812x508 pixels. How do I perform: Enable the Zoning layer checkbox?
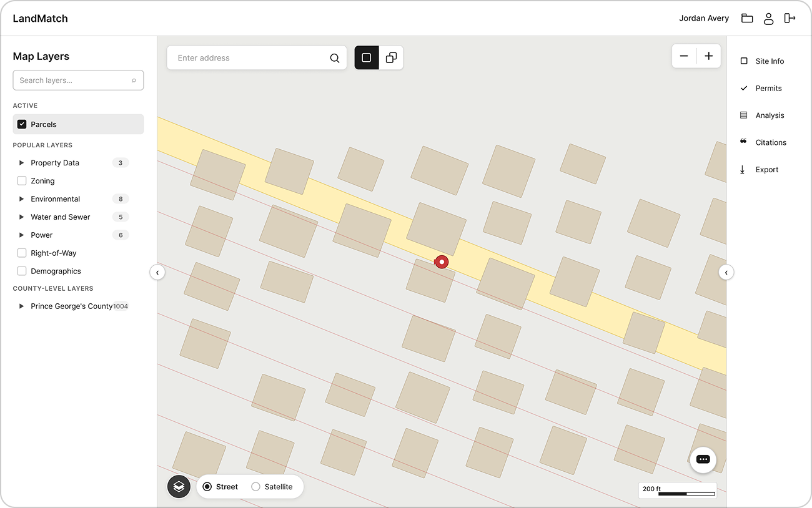pos(22,181)
